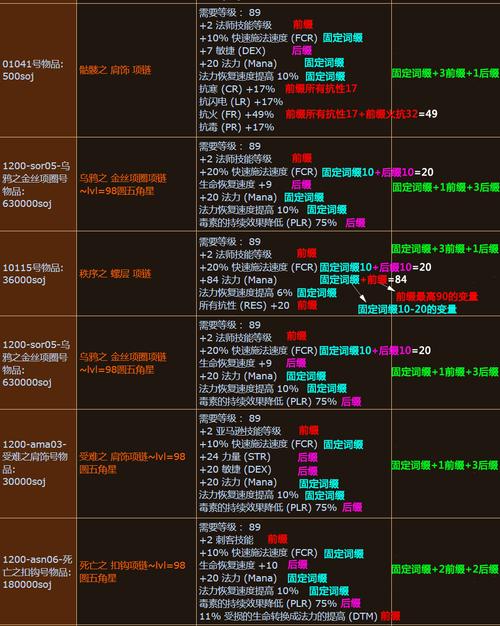Click "所有抗性 (RES) +20" line
Viewport: 500px width, 626px height.
coord(244,305)
